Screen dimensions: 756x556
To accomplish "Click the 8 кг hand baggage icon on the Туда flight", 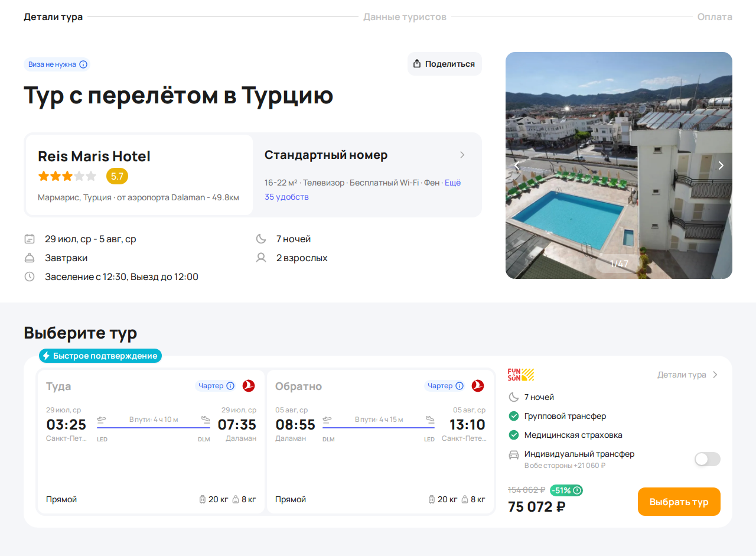I will [x=236, y=499].
